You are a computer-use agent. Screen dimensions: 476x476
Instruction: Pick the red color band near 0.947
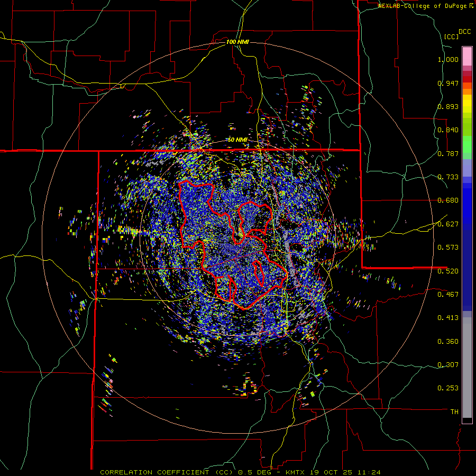coord(467,79)
